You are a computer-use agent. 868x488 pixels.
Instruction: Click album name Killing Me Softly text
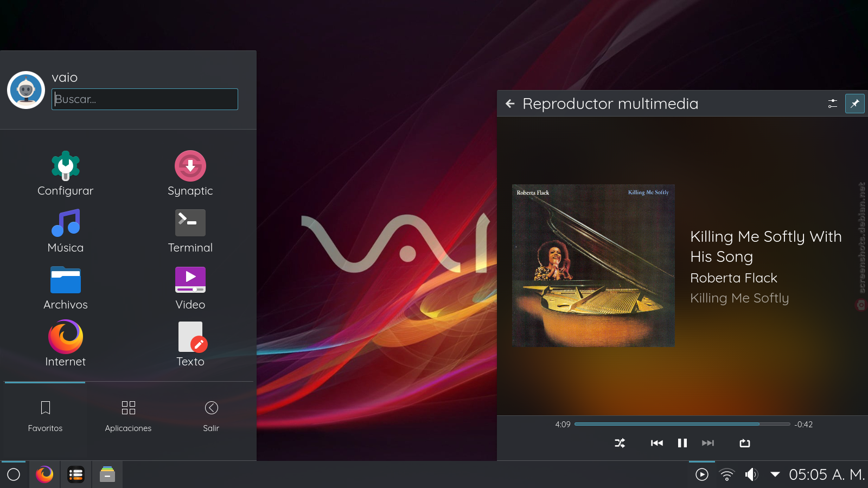pos(739,298)
